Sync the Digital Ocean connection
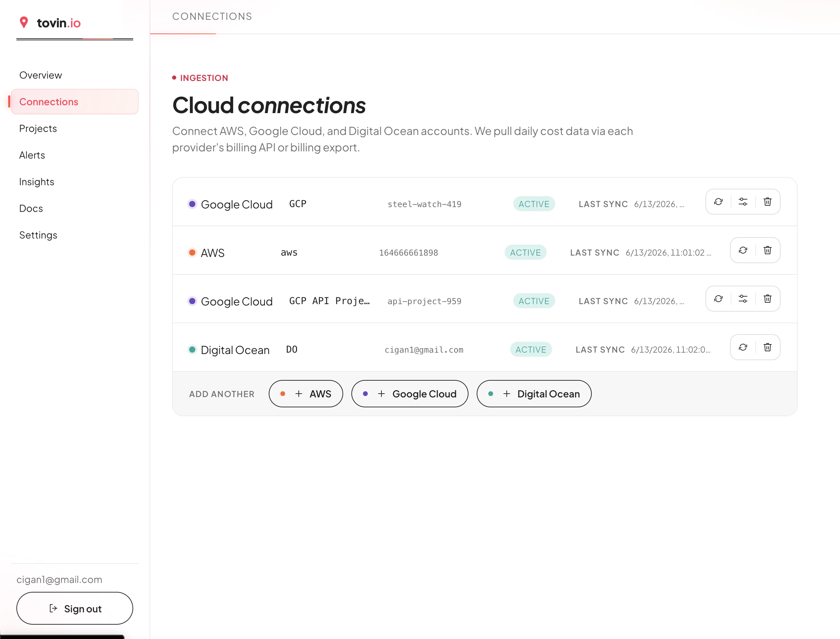840x639 pixels. pos(743,347)
